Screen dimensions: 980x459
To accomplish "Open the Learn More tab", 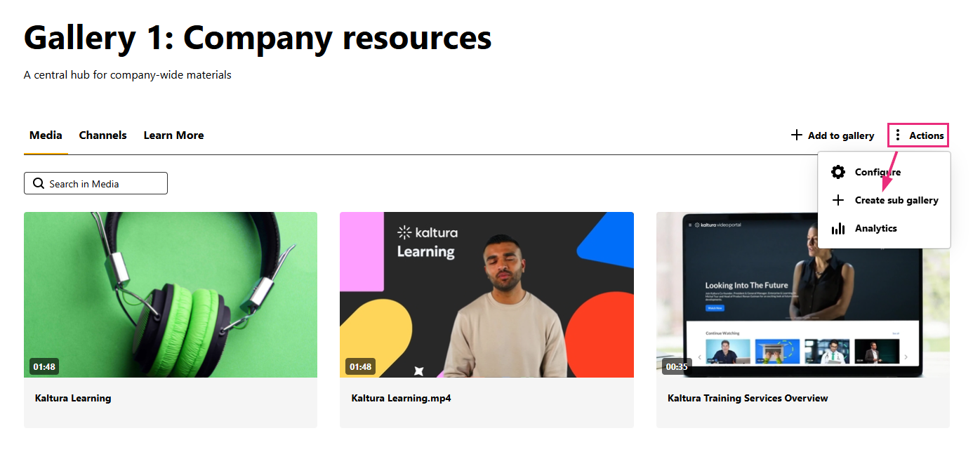I will [173, 135].
